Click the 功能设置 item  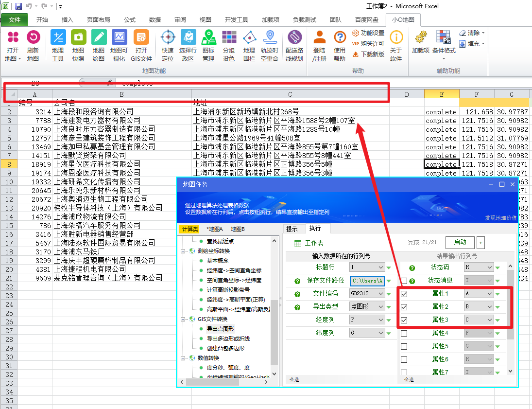pyautogui.click(x=368, y=33)
